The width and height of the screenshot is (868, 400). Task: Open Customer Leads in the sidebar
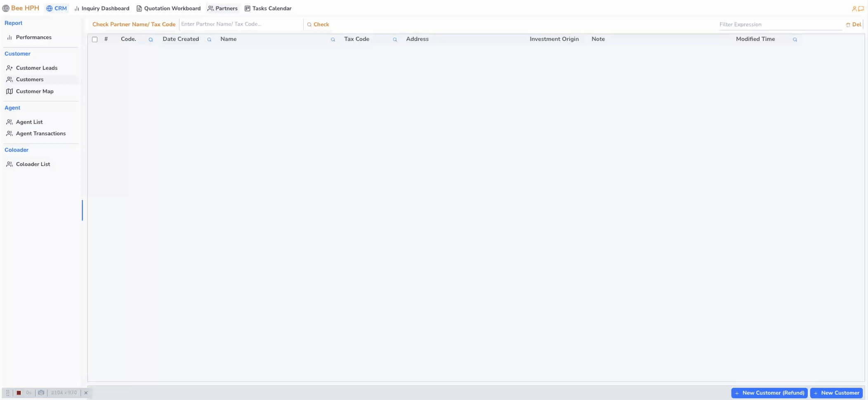(x=36, y=68)
